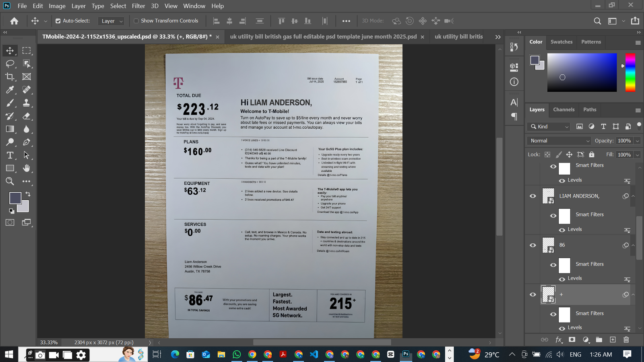Switch to the Channels tab
The width and height of the screenshot is (644, 362).
563,109
